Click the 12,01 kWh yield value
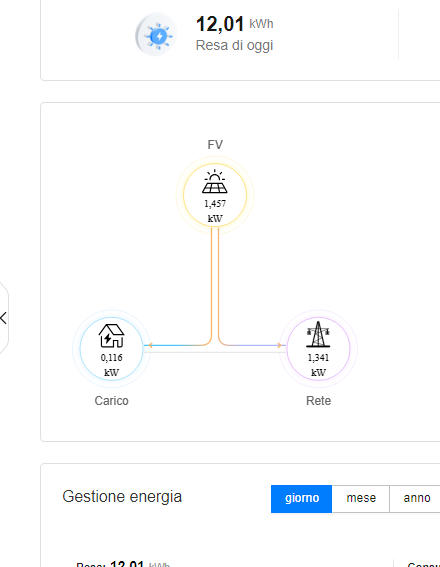440x567 pixels. pos(235,24)
